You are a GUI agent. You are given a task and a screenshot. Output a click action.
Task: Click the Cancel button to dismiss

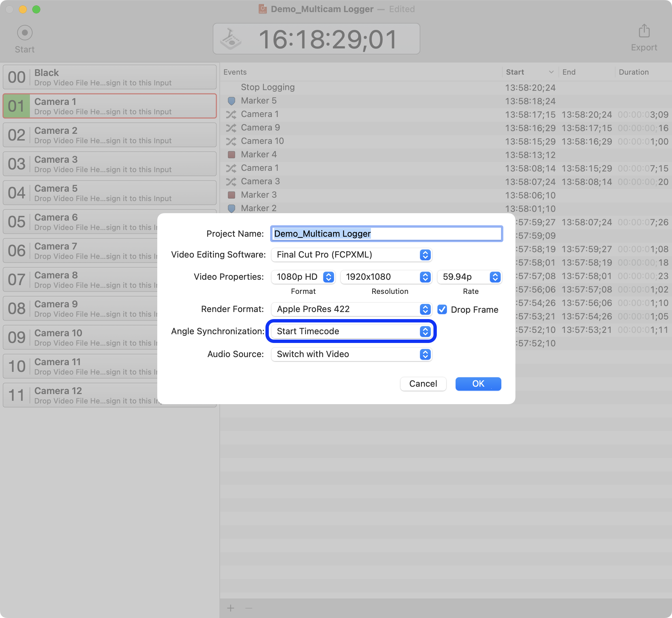[423, 383]
